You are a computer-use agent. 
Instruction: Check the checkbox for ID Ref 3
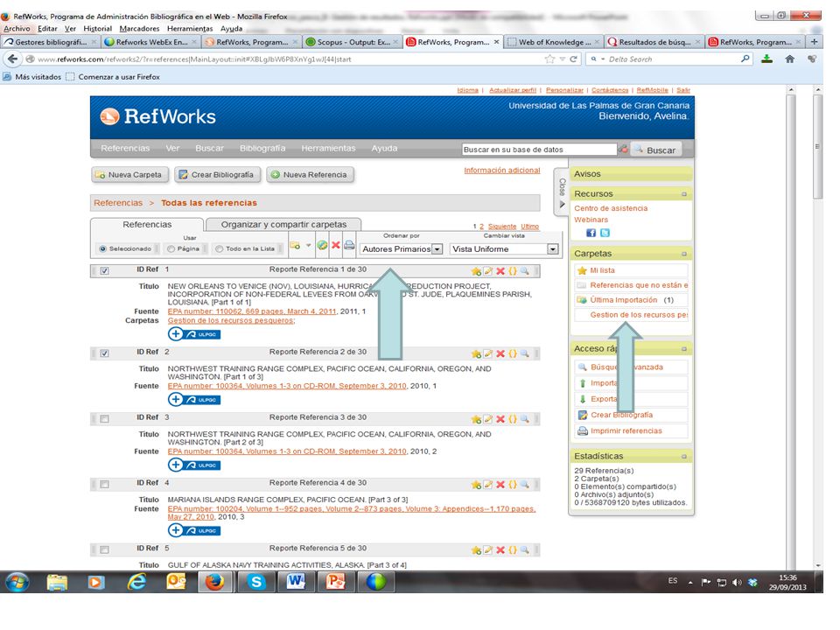[104, 419]
